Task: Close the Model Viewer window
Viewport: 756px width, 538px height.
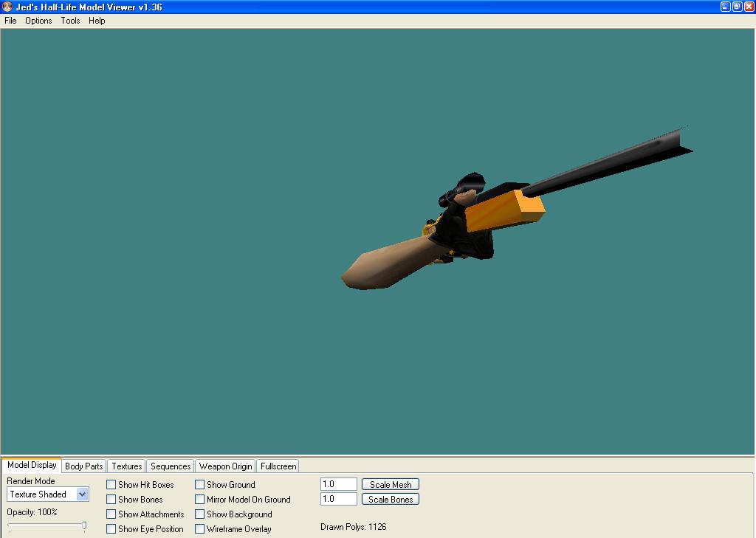Action: pyautogui.click(x=749, y=7)
